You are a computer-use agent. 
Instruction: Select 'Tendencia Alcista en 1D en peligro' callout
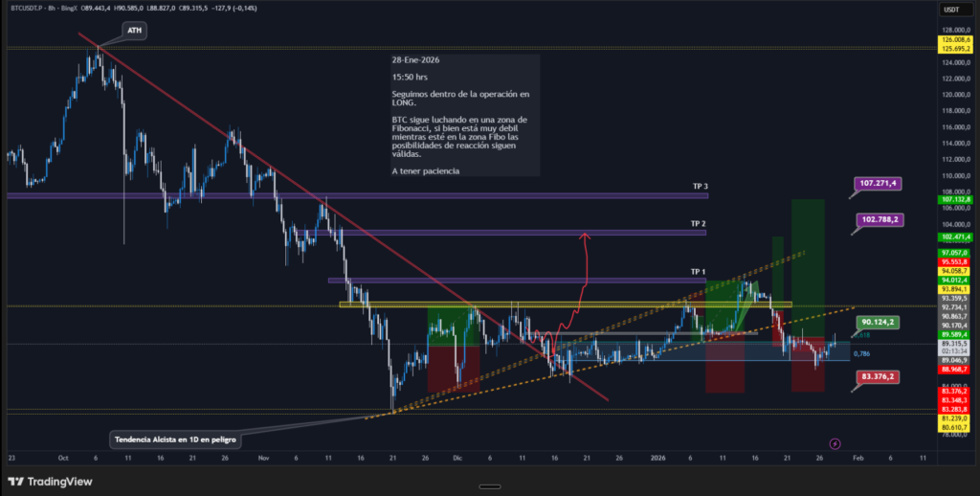[x=174, y=440]
